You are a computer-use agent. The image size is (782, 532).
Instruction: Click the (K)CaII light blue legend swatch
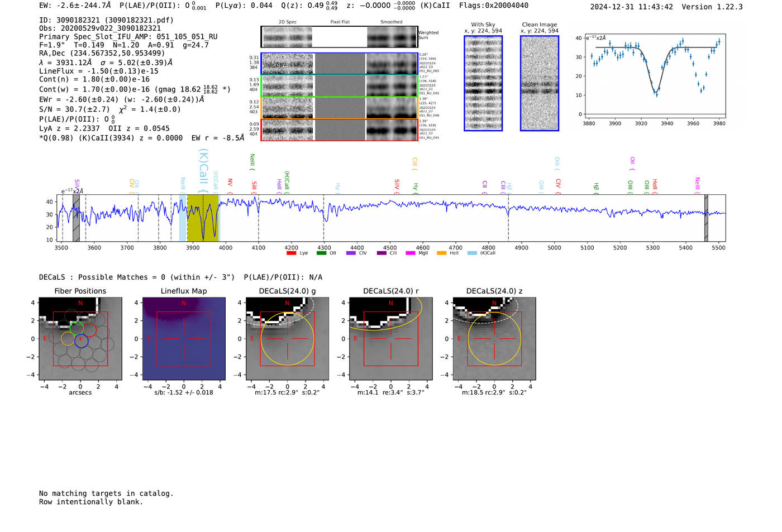click(x=472, y=253)
